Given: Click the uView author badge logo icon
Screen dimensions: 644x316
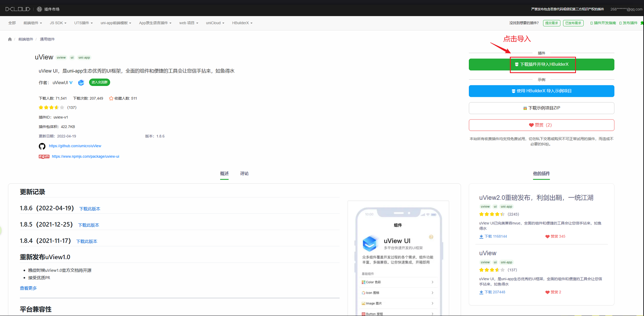Looking at the screenshot, I should [x=81, y=83].
